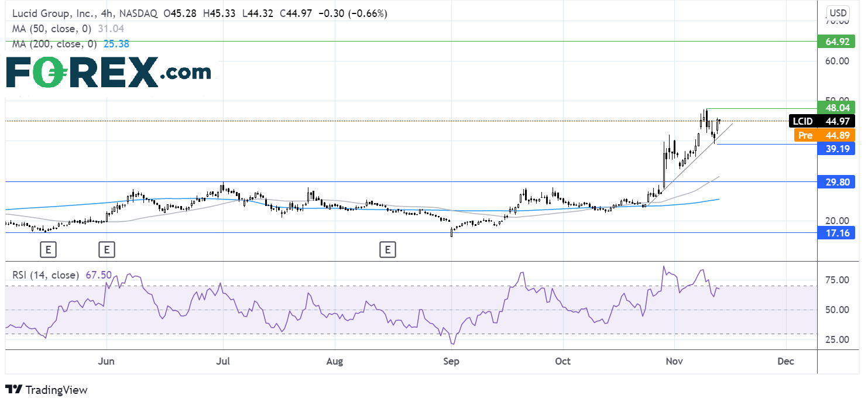Click the first E earnings marker in May
The height and width of the screenshot is (405, 868).
49,250
